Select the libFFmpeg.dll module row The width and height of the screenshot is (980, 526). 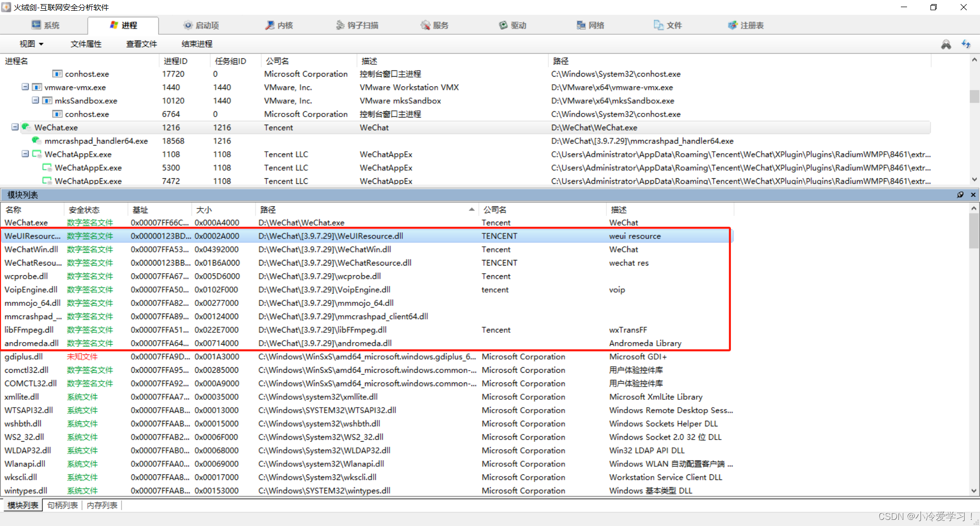[x=367, y=330]
